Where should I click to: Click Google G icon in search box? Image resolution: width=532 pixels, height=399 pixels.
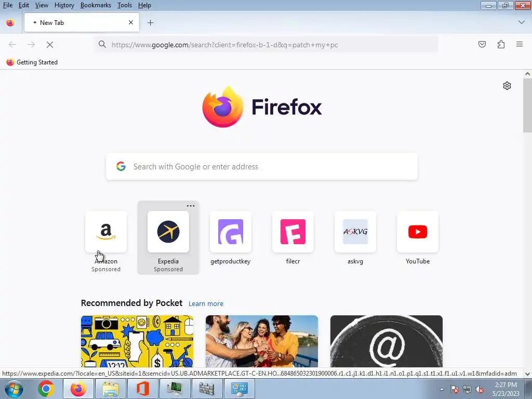(x=121, y=166)
